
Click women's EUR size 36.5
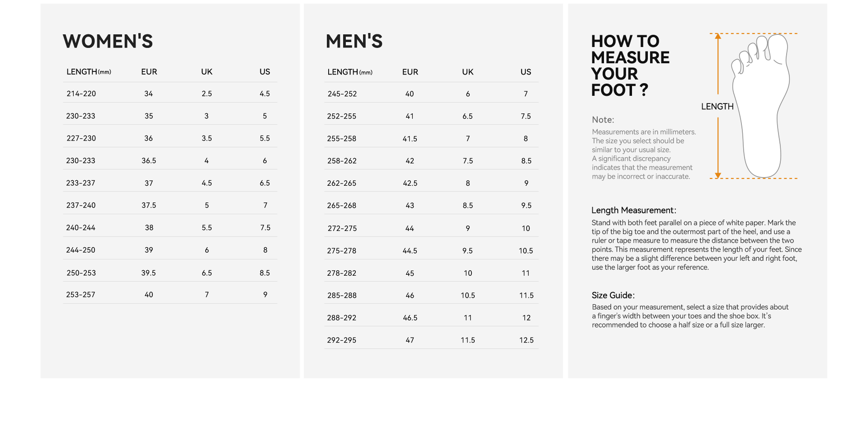click(149, 160)
